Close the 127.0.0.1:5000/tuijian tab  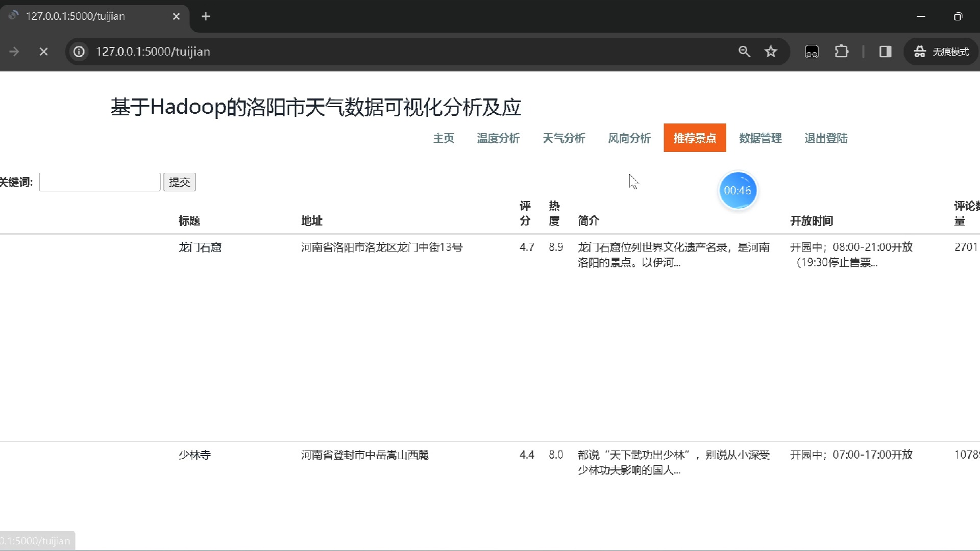[x=176, y=16]
